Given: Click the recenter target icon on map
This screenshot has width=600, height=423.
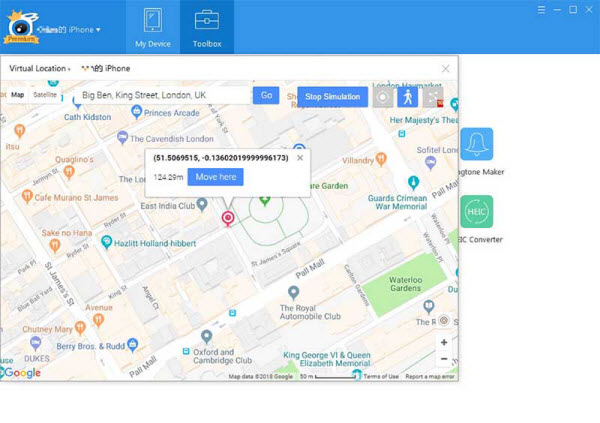Looking at the screenshot, I should tap(444, 320).
